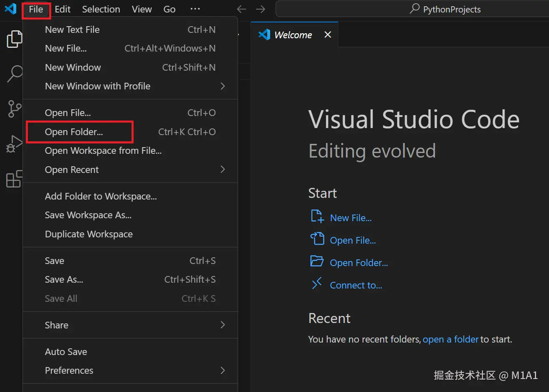
Task: Show more menus via the ellipsis
Action: (195, 9)
